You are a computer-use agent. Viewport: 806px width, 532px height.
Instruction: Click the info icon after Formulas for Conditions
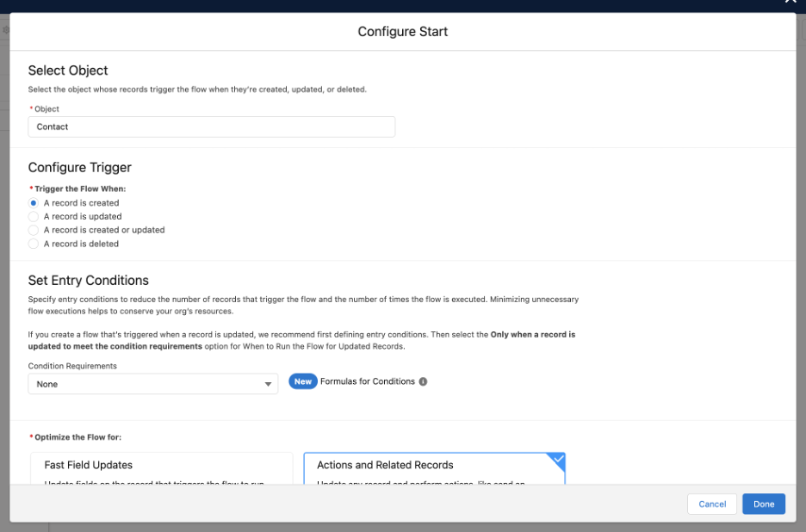pyautogui.click(x=421, y=380)
